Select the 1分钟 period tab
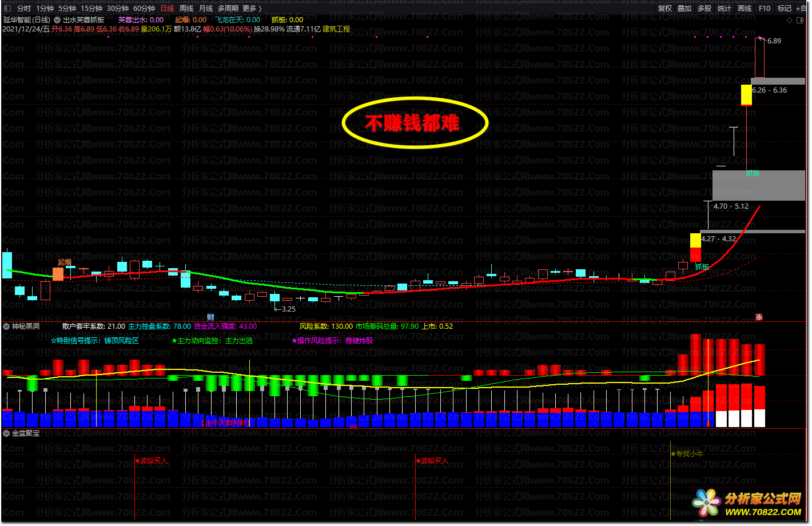 (x=45, y=9)
